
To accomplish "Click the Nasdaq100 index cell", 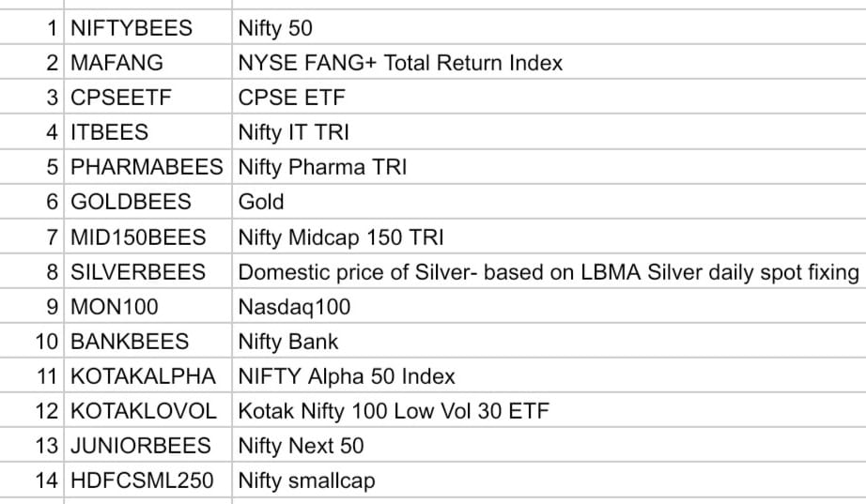I will point(295,307).
